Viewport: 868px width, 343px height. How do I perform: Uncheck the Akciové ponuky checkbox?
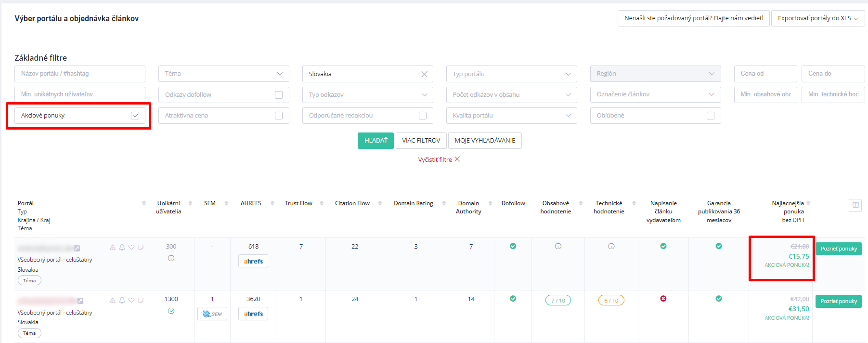(x=135, y=116)
